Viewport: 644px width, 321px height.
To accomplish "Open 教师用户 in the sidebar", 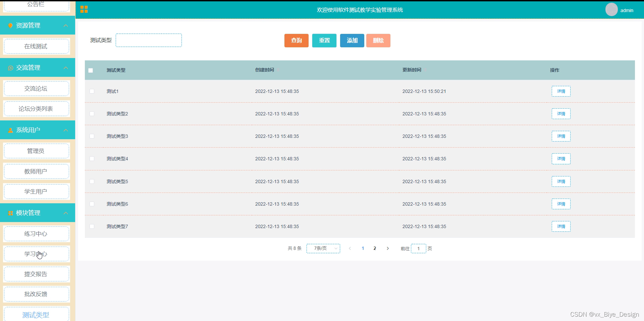I will 36,171.
